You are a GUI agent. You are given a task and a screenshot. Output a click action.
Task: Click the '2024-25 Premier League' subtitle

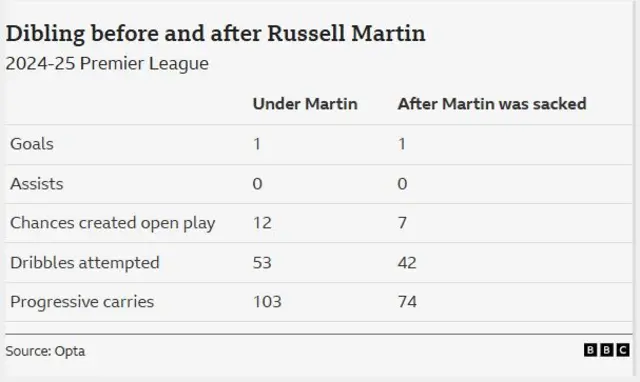pyautogui.click(x=107, y=64)
